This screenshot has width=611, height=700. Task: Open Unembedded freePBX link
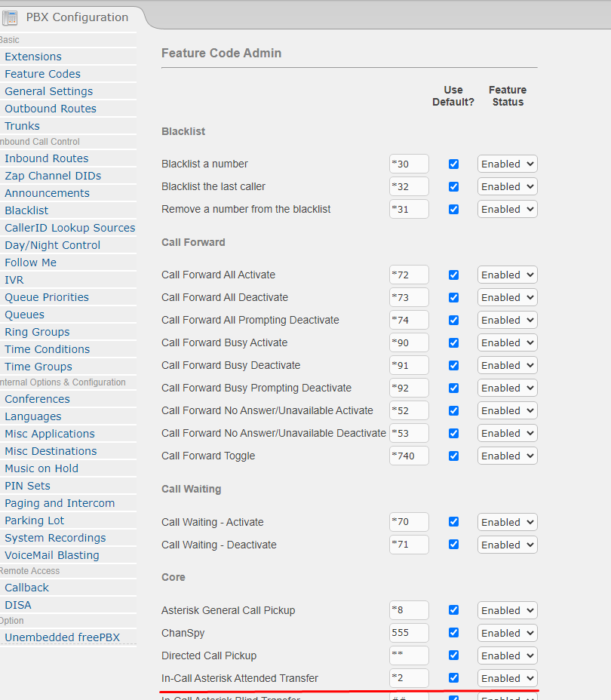(x=62, y=638)
